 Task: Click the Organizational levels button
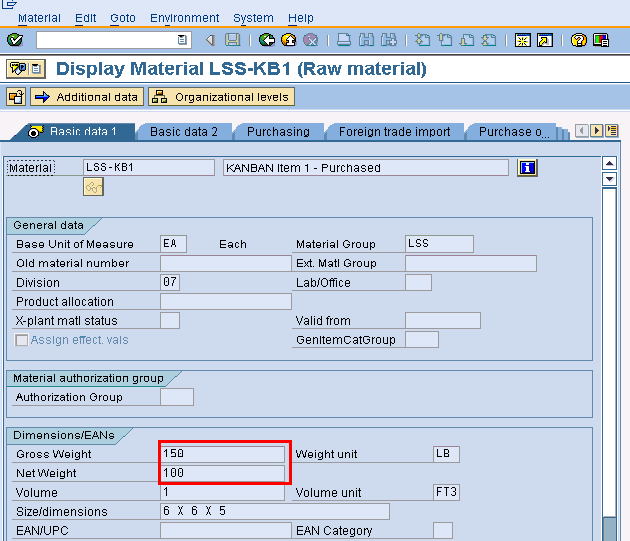point(221,97)
